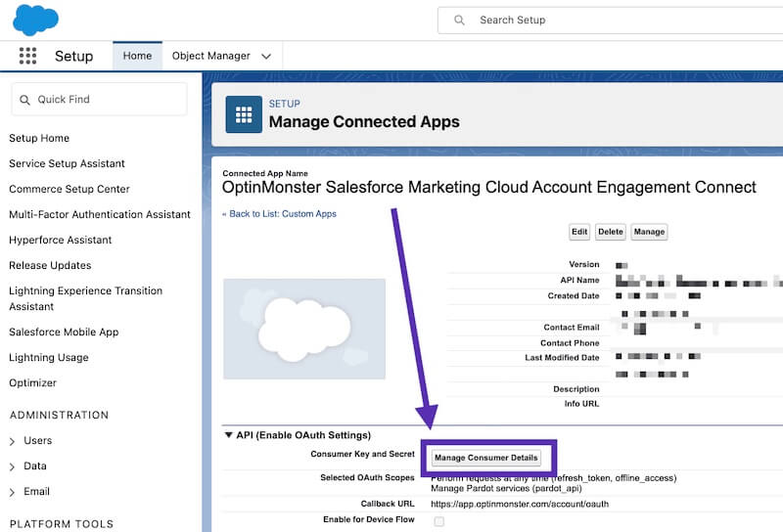Click the callback URL https://app.optinmonster.com/account/oauth
The image size is (783, 532).
click(520, 504)
